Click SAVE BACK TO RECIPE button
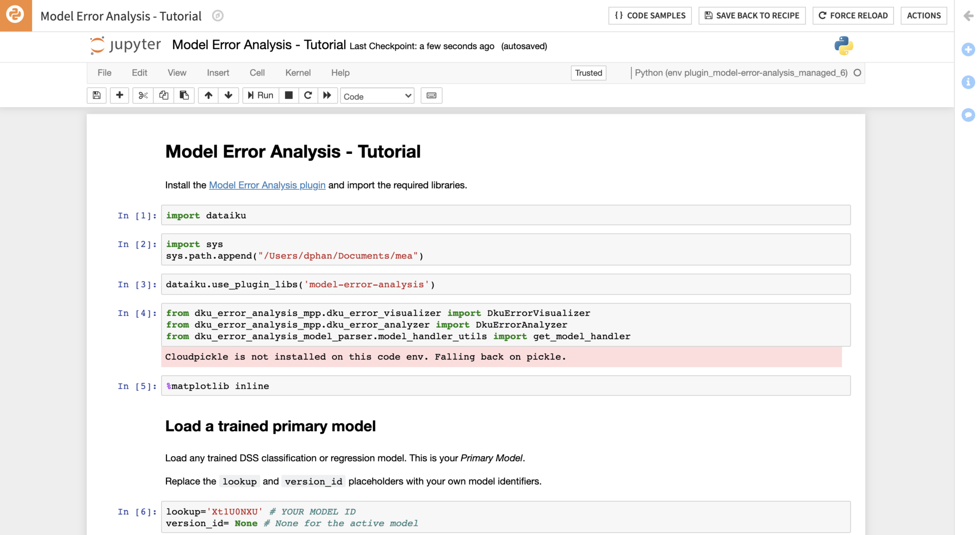 point(752,15)
